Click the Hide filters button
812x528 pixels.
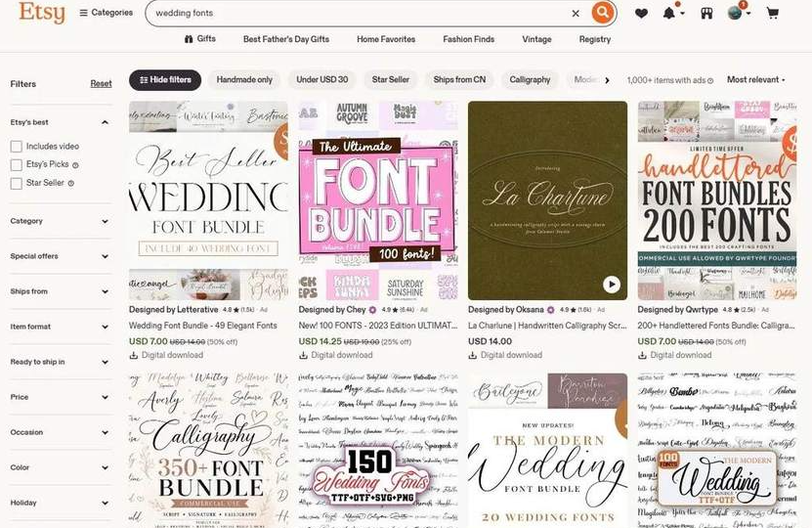(x=165, y=80)
